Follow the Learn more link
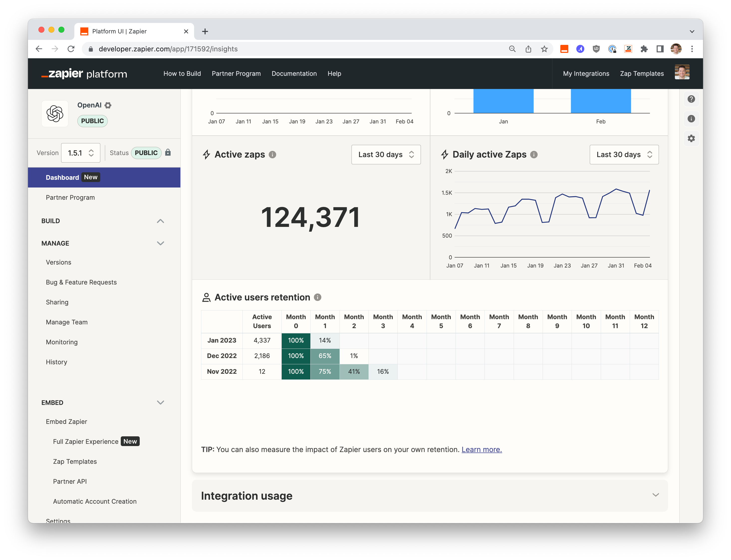The height and width of the screenshot is (560, 731). (x=482, y=449)
